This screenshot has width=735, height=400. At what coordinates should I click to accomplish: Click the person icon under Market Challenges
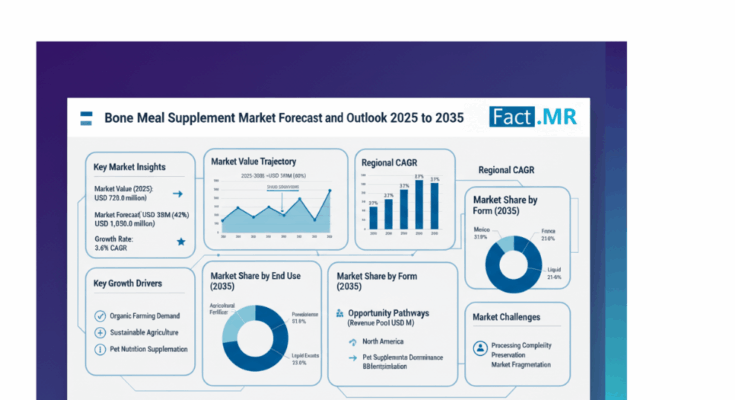pyautogui.click(x=481, y=348)
